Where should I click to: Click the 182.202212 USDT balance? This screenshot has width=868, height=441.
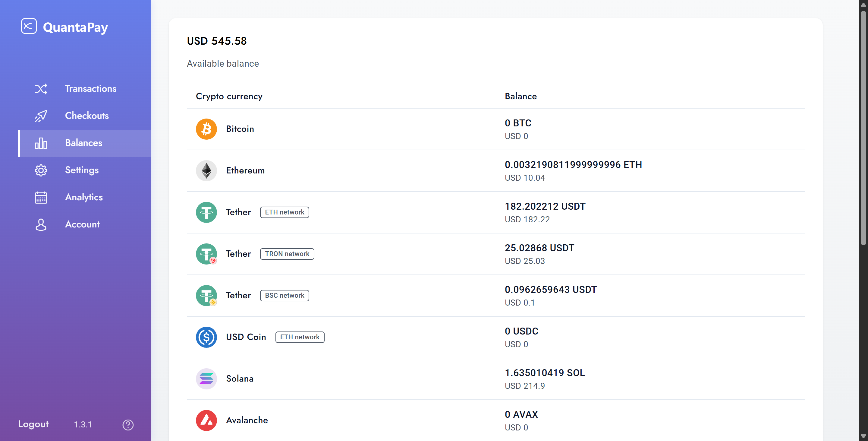545,206
